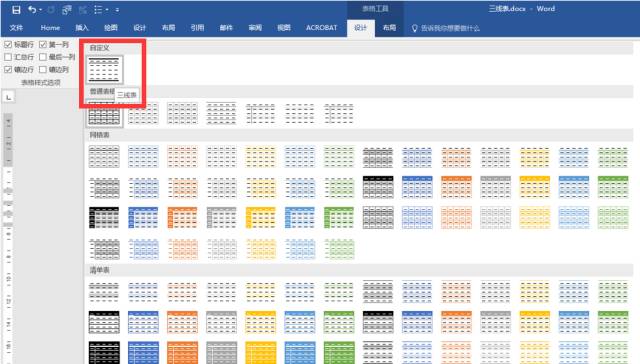Switch to the 视图 View tab
The height and width of the screenshot is (364, 640).
[284, 28]
